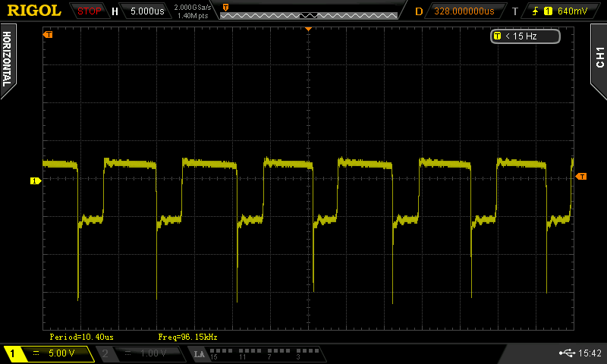Click the channel 1 ground level marker
Screen dimensions: 607x364
coord(34,180)
